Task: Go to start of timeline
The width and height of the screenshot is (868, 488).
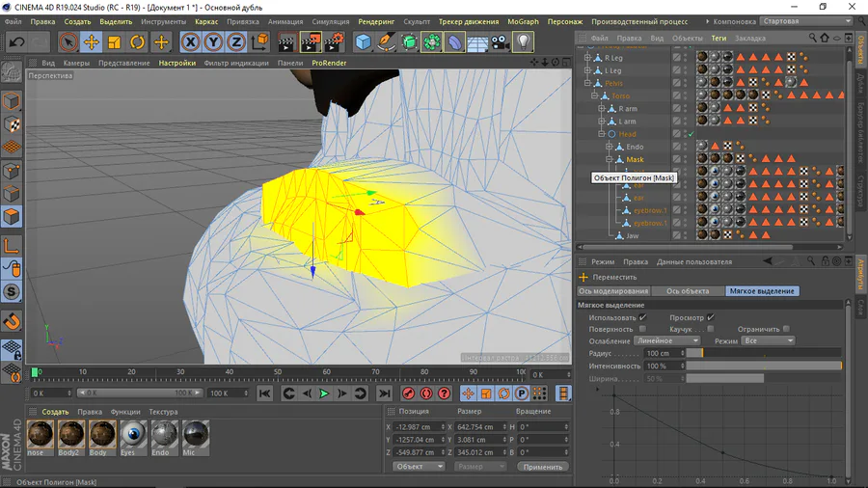Action: [264, 393]
